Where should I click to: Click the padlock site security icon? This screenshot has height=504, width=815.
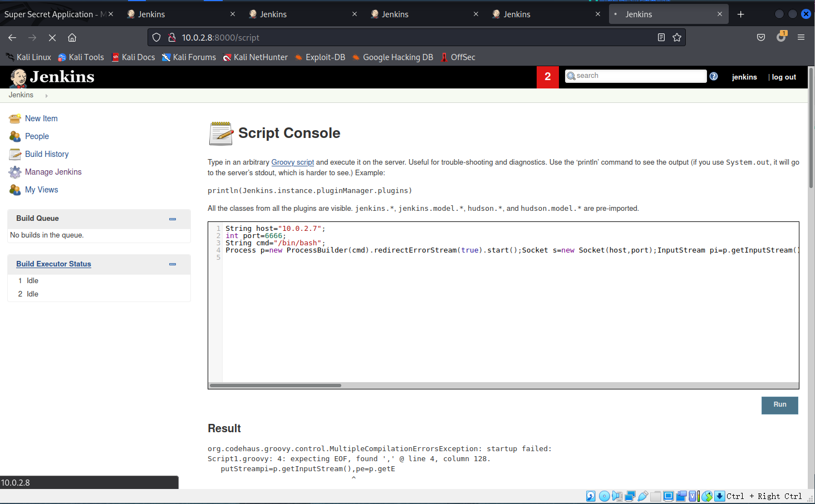pos(172,37)
